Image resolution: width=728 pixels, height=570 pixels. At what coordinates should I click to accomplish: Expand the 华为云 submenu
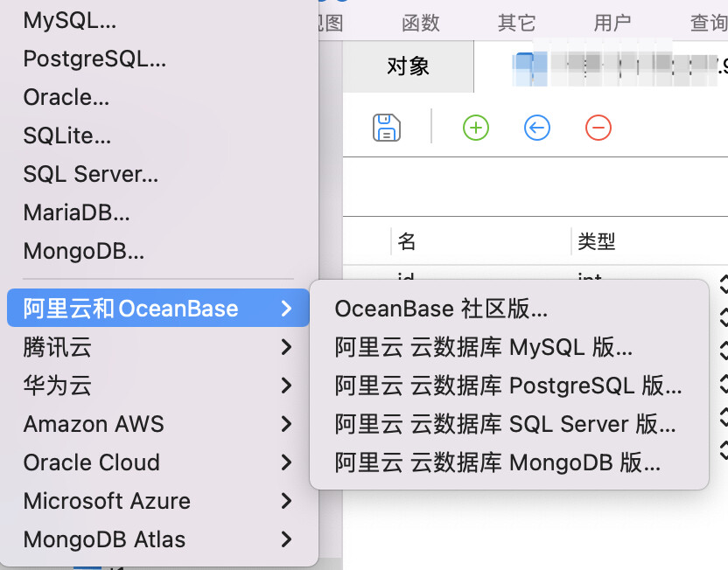tap(157, 386)
